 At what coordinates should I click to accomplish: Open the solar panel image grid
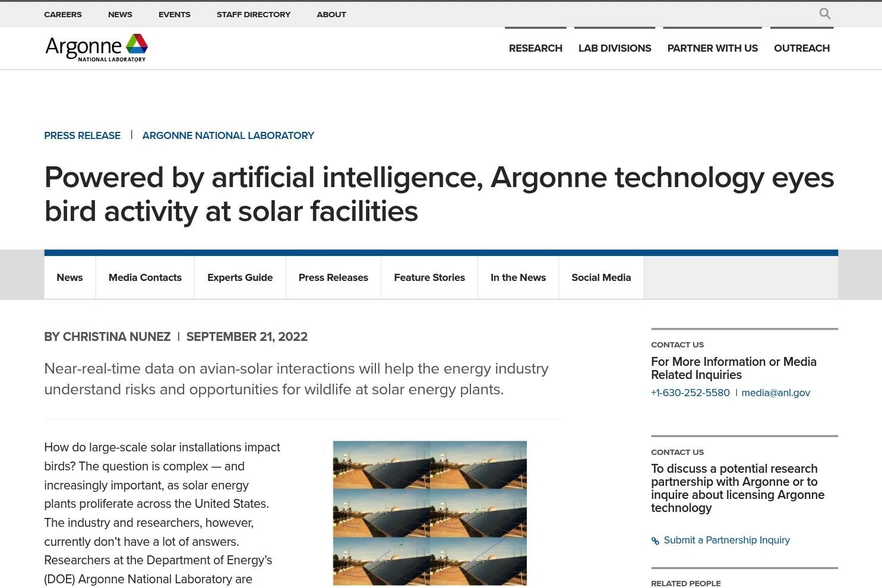point(430,513)
